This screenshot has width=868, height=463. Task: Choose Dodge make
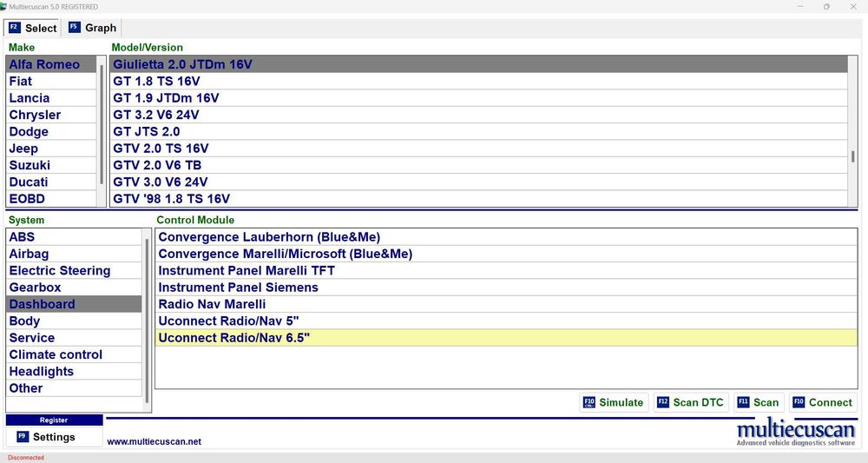point(51,132)
